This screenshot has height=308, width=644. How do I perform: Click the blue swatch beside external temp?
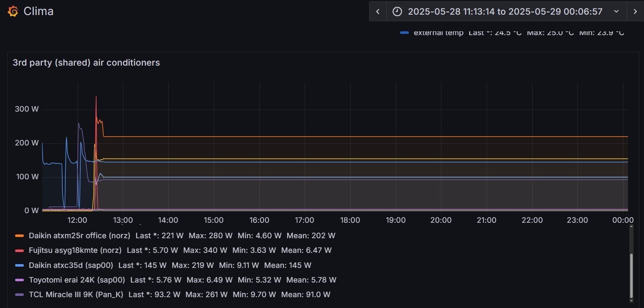point(404,33)
